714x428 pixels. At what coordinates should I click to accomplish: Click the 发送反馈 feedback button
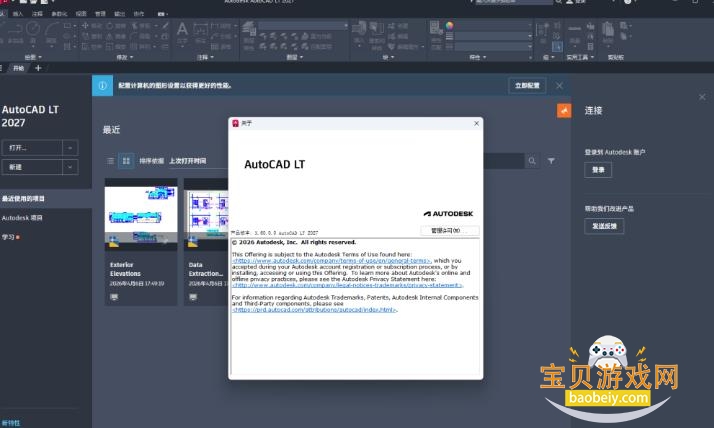pyautogui.click(x=604, y=226)
